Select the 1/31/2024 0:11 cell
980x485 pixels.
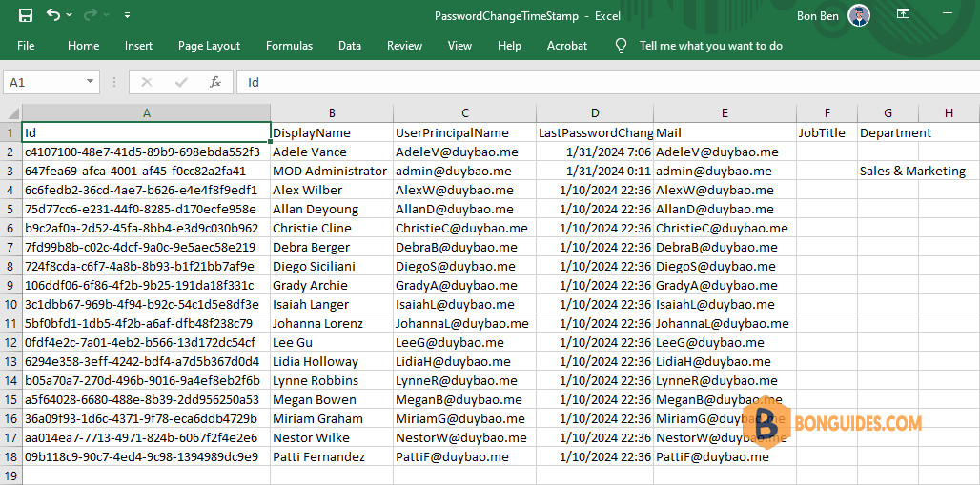pos(595,171)
